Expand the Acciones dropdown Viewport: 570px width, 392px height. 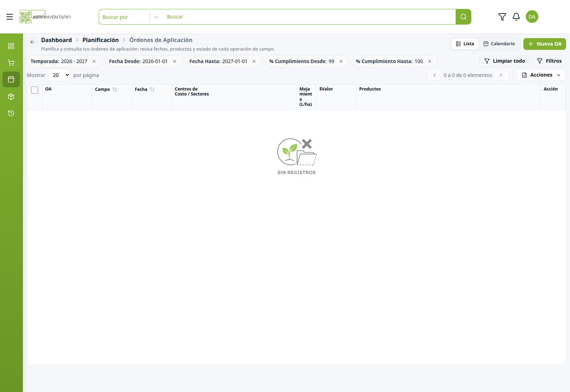point(541,75)
